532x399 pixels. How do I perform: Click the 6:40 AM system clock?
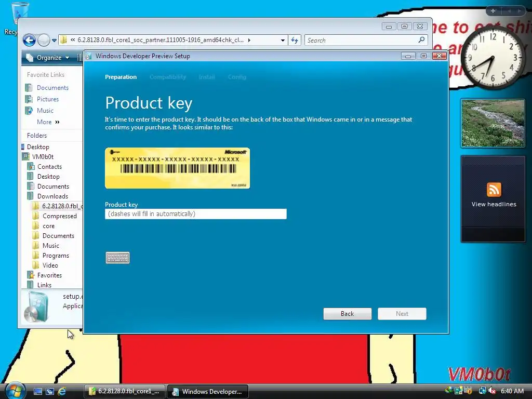point(512,391)
